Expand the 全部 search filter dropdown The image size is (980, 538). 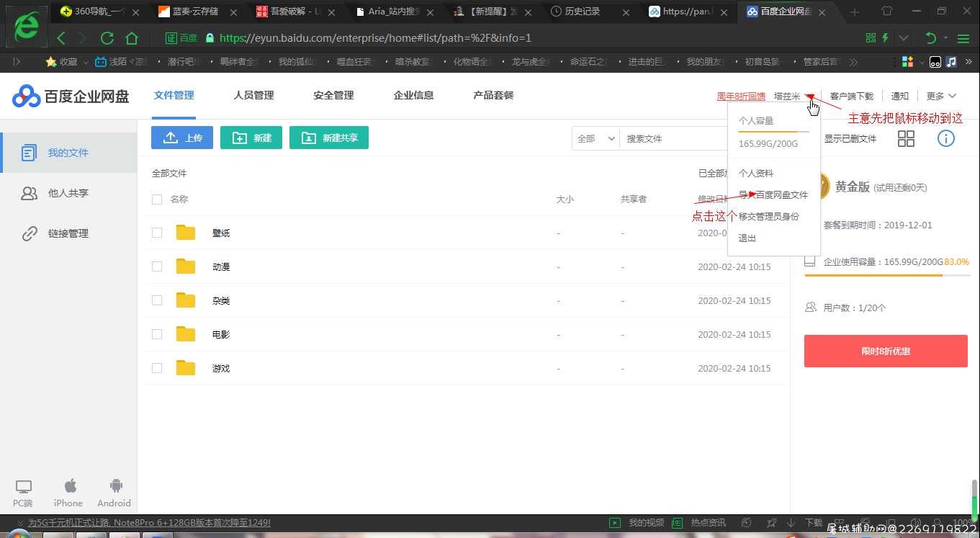click(x=596, y=138)
